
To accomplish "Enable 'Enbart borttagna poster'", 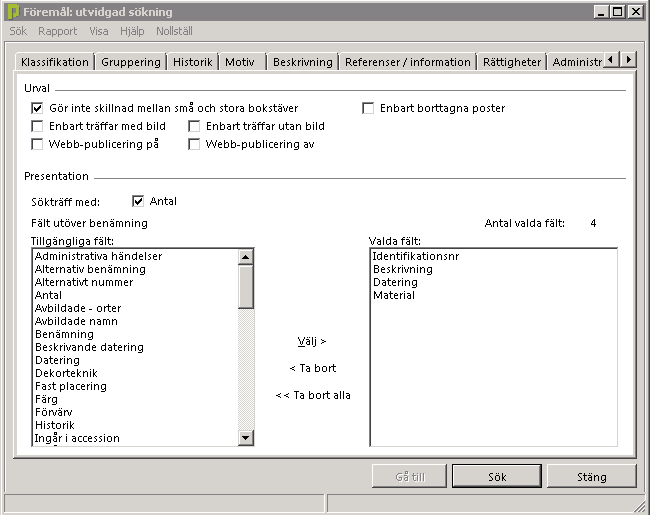I will [368, 108].
